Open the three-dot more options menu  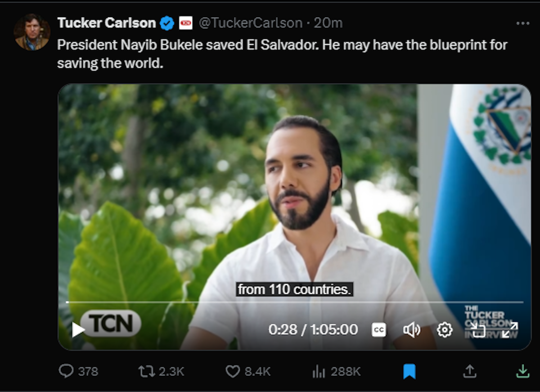click(522, 23)
